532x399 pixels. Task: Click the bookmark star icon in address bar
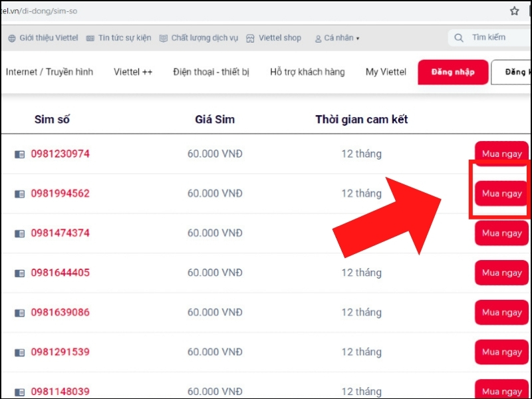(x=514, y=11)
